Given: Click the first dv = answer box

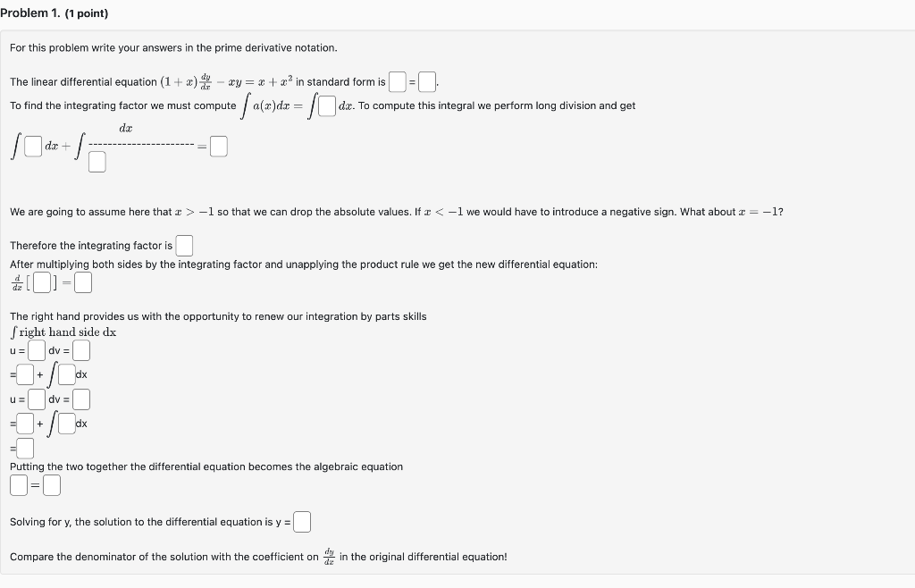Looking at the screenshot, I should coord(81,350).
